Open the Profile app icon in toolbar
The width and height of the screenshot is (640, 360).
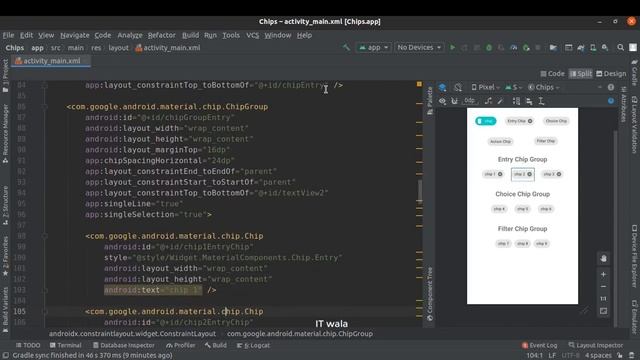point(513,48)
